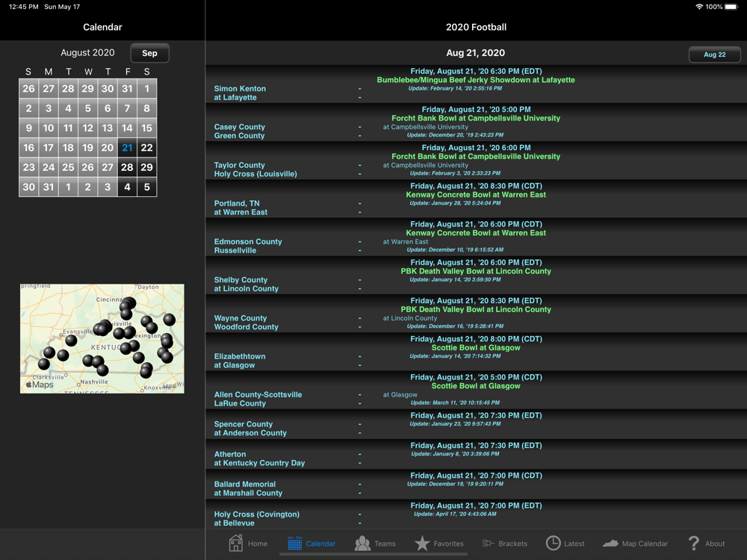Select August 29 in calendar
Viewport: 747px width, 560px height.
point(146,167)
